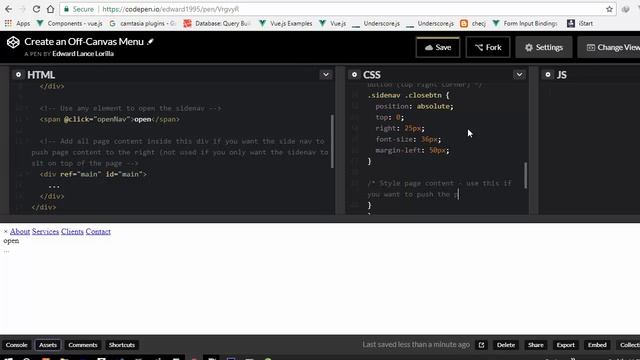Open camtasia plugins bookmark
The image size is (640, 360).
142,24
